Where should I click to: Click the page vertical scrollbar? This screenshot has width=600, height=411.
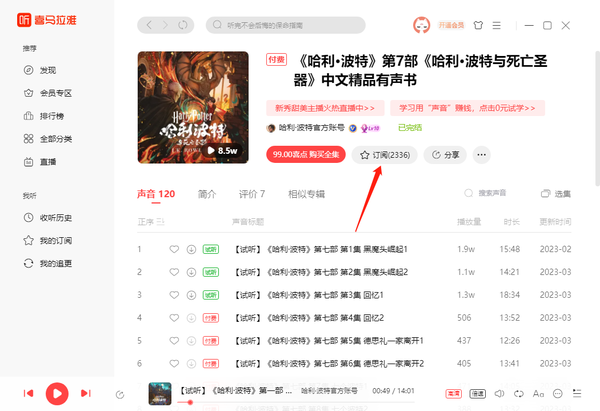point(597,119)
